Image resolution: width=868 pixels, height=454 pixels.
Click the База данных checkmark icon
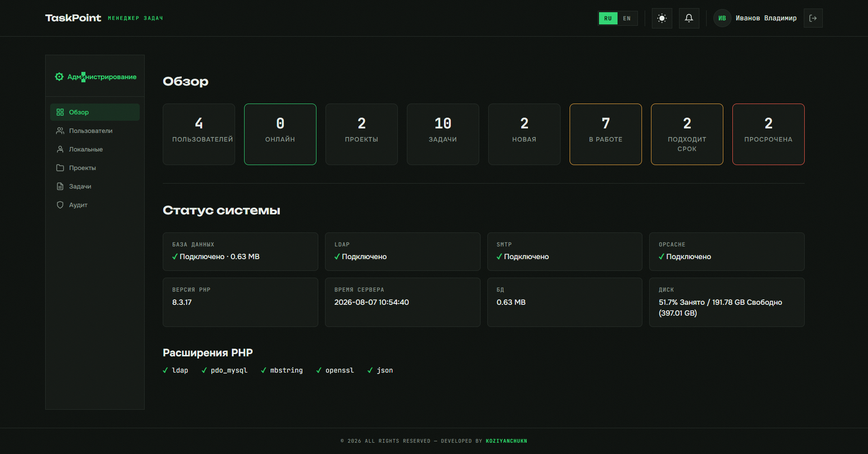click(175, 256)
